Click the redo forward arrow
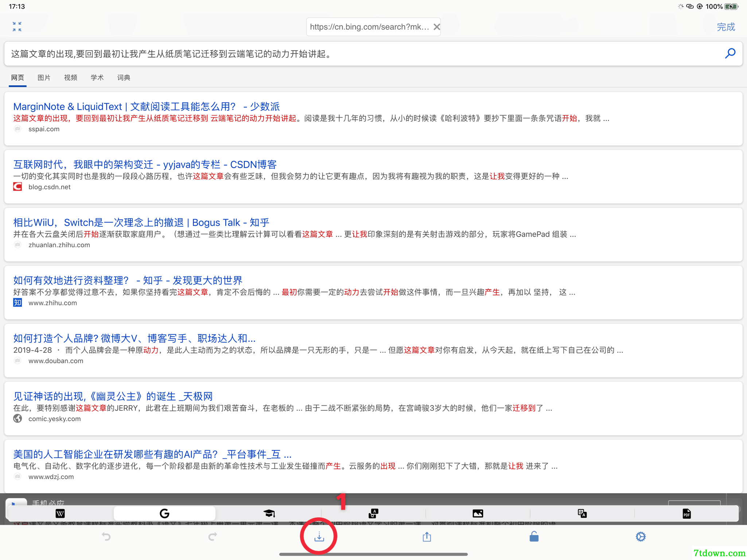 tap(213, 537)
